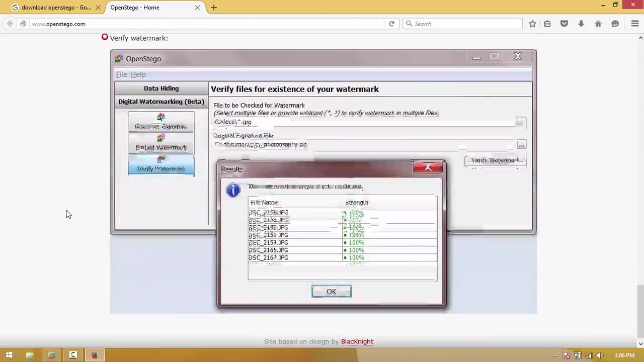This screenshot has height=362, width=644.
Task: Open the bookmarks list icon
Action: pyautogui.click(x=547, y=24)
